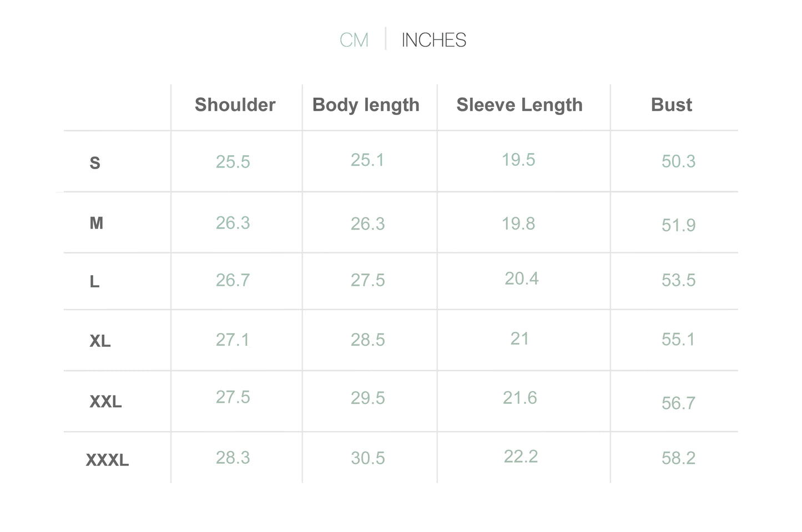Click the S bust value 50.3
The width and height of the screenshot is (802, 532).
point(678,161)
